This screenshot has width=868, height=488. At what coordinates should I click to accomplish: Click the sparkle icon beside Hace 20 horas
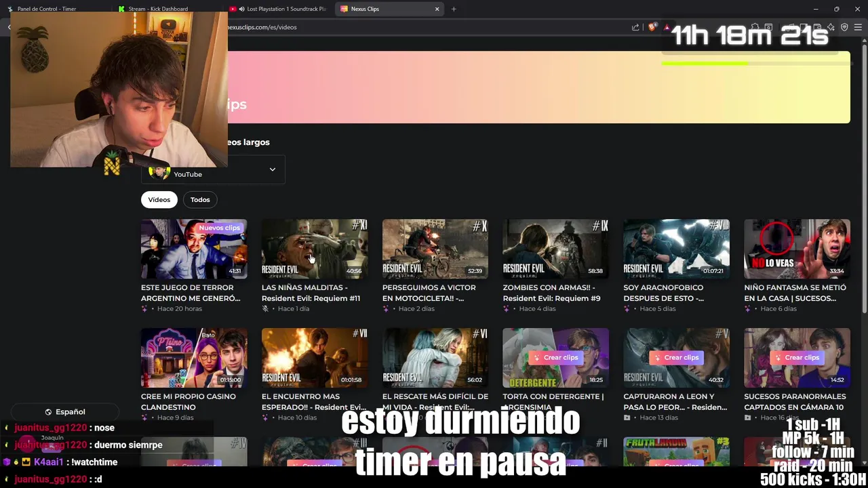coord(144,308)
